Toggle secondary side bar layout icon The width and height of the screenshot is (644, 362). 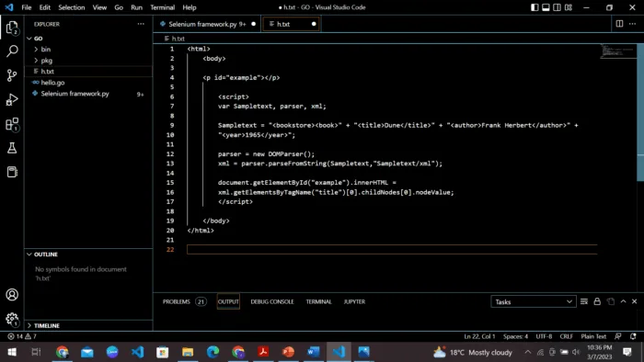coord(557,7)
